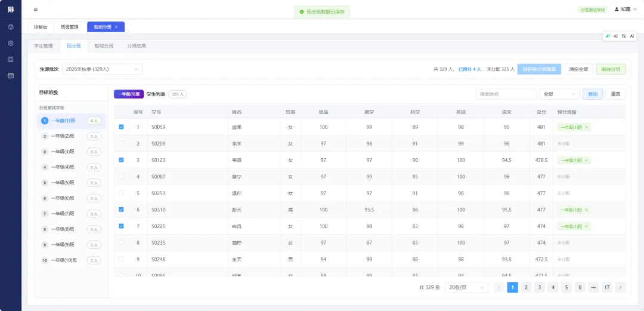Click the 重置 reset button
Viewport: 644px width, 311px height.
[x=615, y=94]
